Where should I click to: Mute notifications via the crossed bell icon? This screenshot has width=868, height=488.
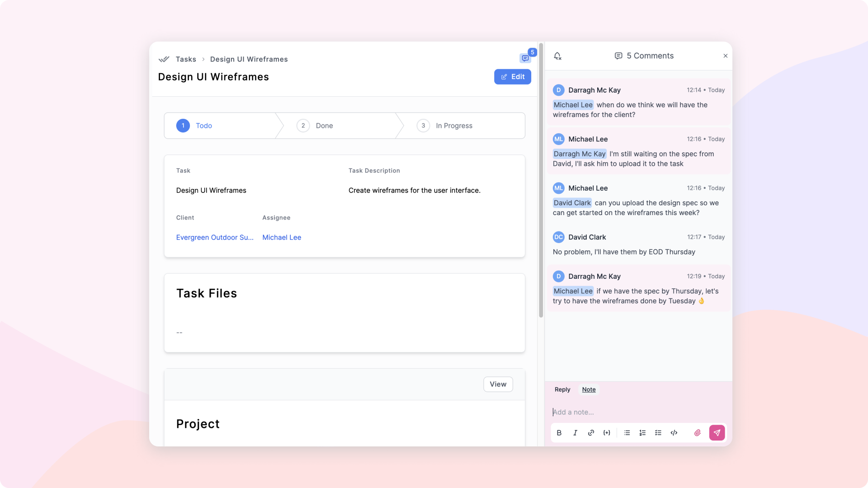[x=557, y=56]
